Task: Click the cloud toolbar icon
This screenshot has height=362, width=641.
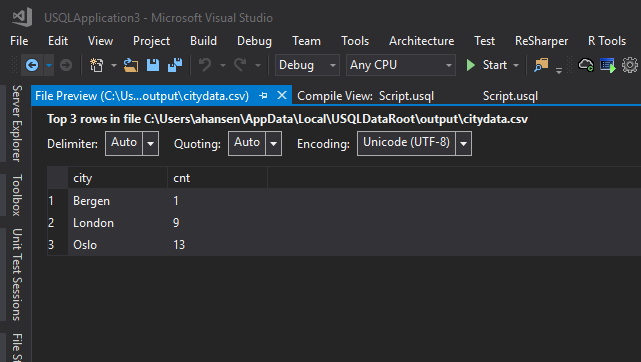Action: pos(585,65)
